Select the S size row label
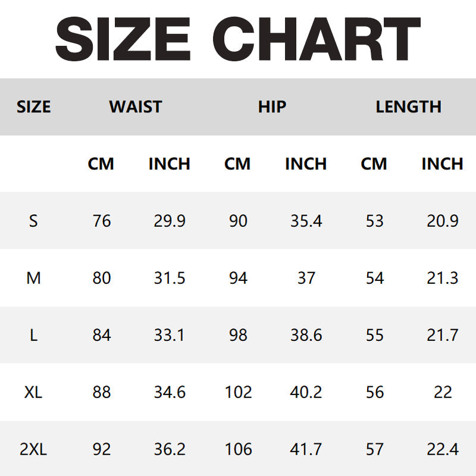The height and width of the screenshot is (476, 476). pyautogui.click(x=33, y=221)
